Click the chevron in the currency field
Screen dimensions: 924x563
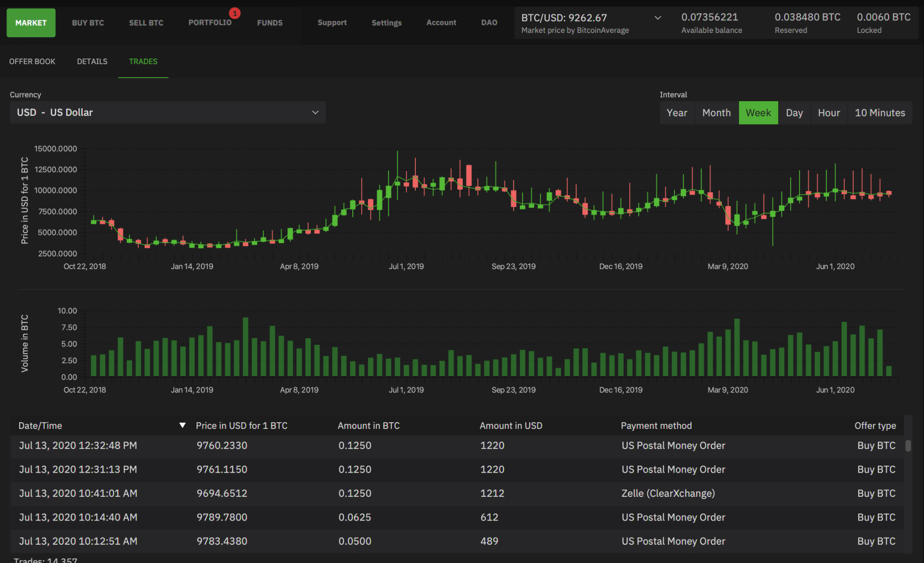click(x=315, y=112)
